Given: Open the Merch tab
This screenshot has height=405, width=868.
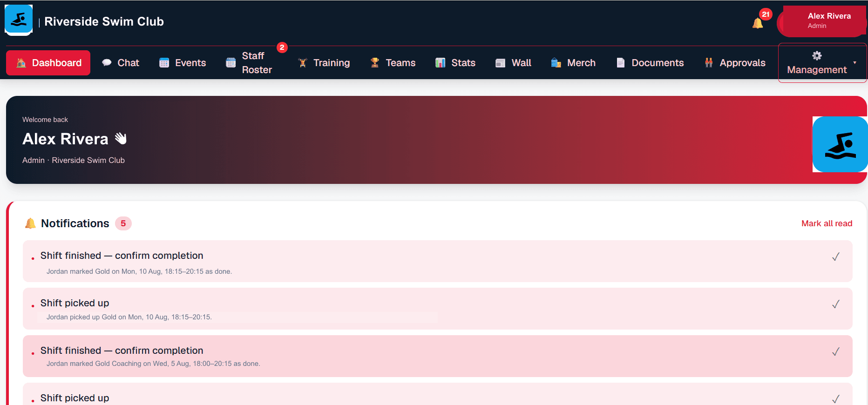Looking at the screenshot, I should click(573, 63).
